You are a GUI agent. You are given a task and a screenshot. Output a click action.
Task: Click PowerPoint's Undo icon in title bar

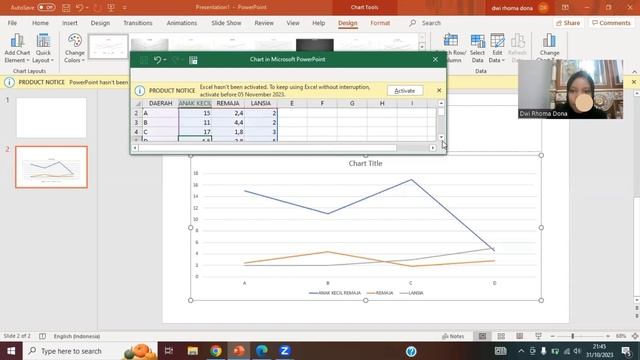[80, 7]
